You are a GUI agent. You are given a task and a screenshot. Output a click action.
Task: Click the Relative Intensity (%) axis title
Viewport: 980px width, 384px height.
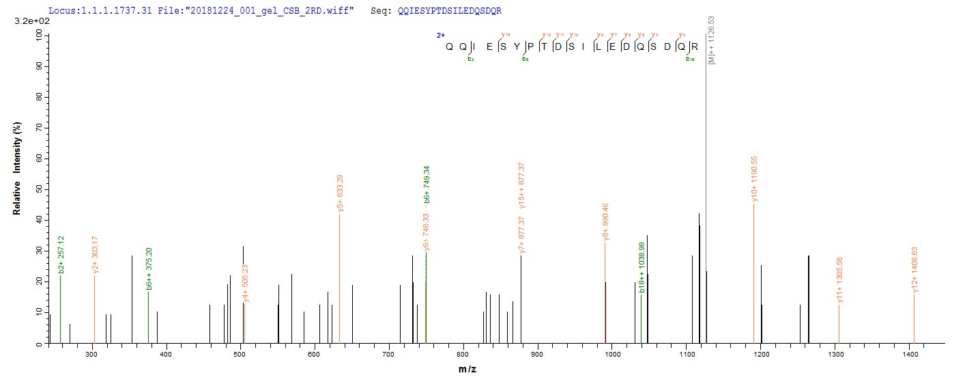point(16,176)
